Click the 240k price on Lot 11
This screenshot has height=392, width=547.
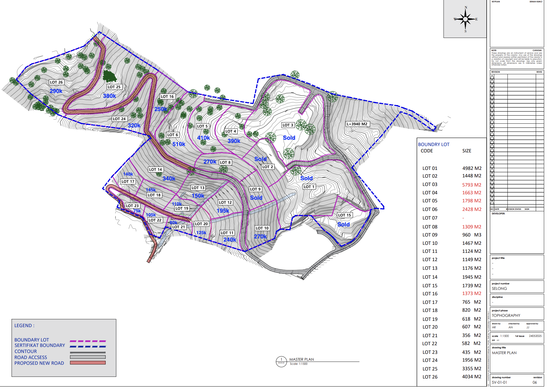[230, 240]
